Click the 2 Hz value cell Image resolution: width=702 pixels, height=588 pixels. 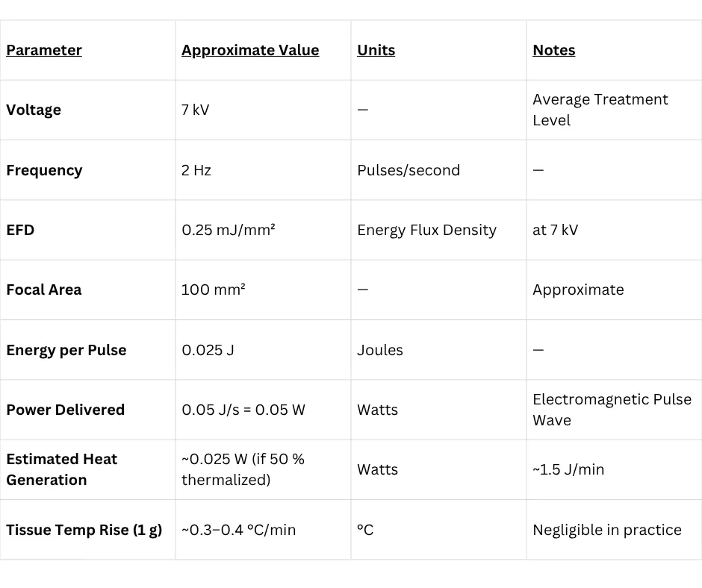[196, 170]
